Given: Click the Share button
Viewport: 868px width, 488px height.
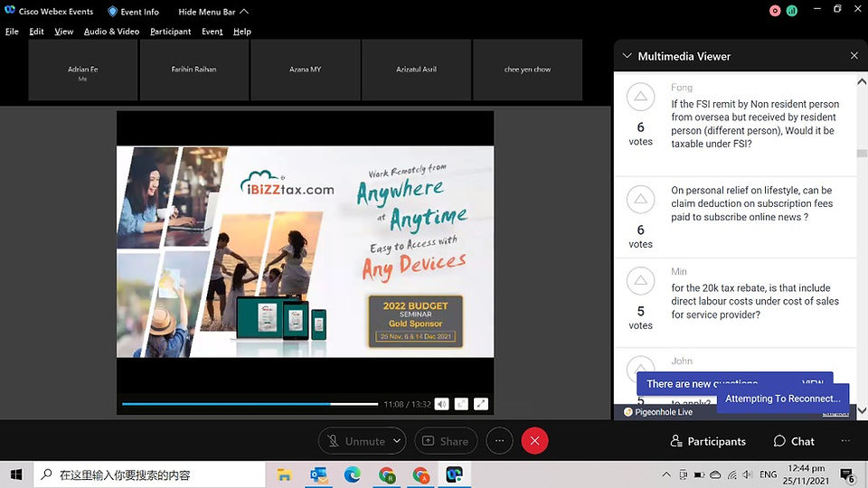Looking at the screenshot, I should pyautogui.click(x=446, y=441).
